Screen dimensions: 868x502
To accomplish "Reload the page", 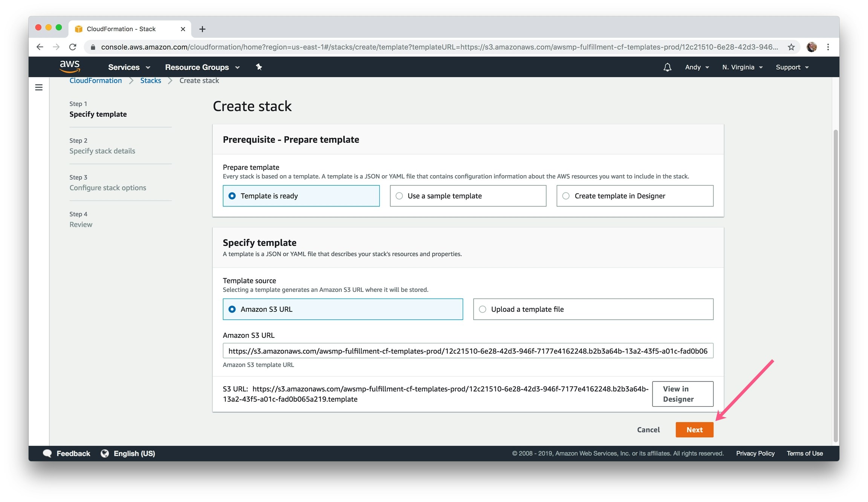I will click(x=73, y=47).
